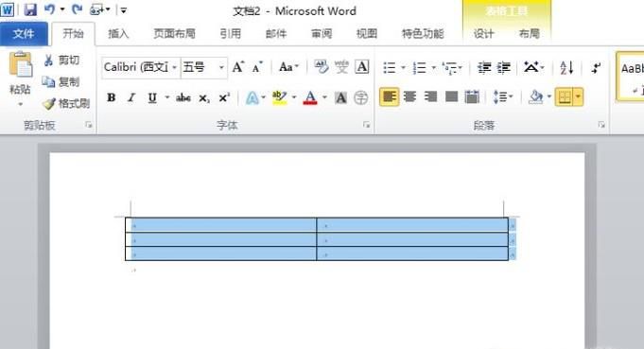The image size is (644, 349).
Task: Toggle strikethrough formatting
Action: (183, 97)
